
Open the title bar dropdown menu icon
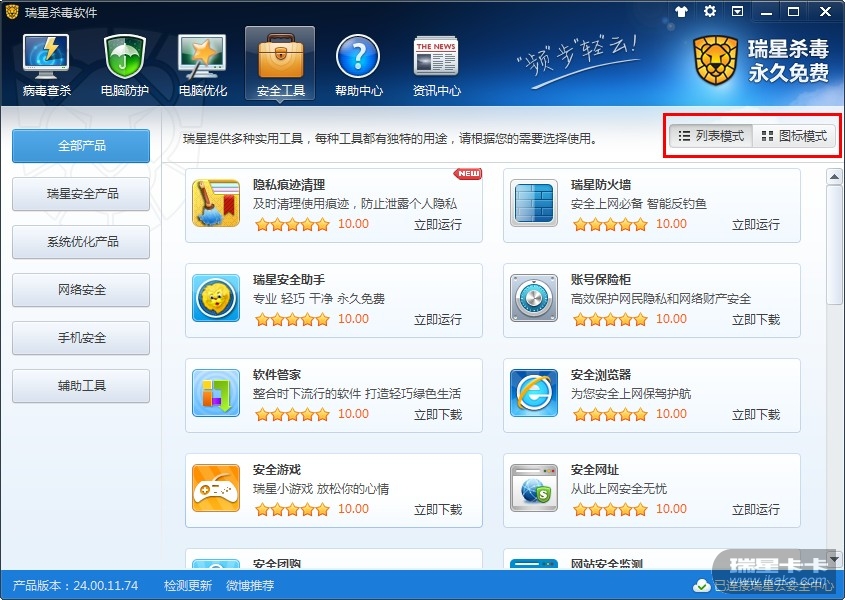click(x=738, y=11)
